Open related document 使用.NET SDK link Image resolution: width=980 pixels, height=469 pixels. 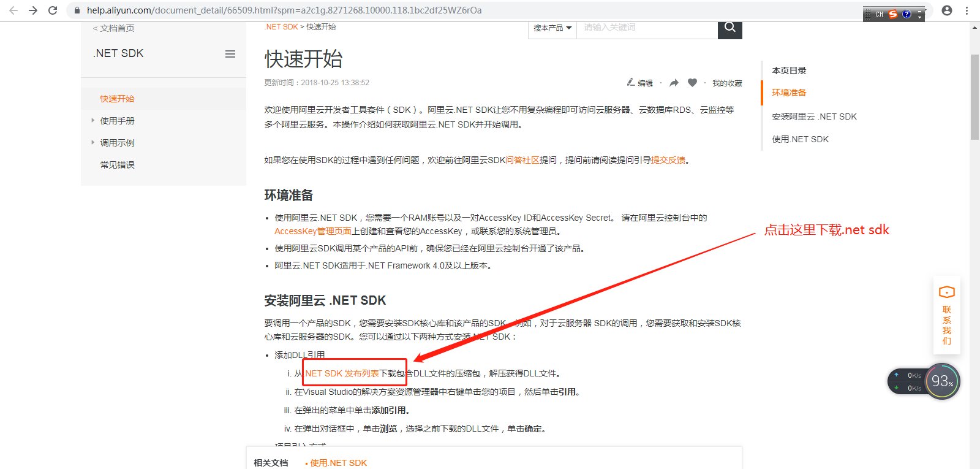339,463
